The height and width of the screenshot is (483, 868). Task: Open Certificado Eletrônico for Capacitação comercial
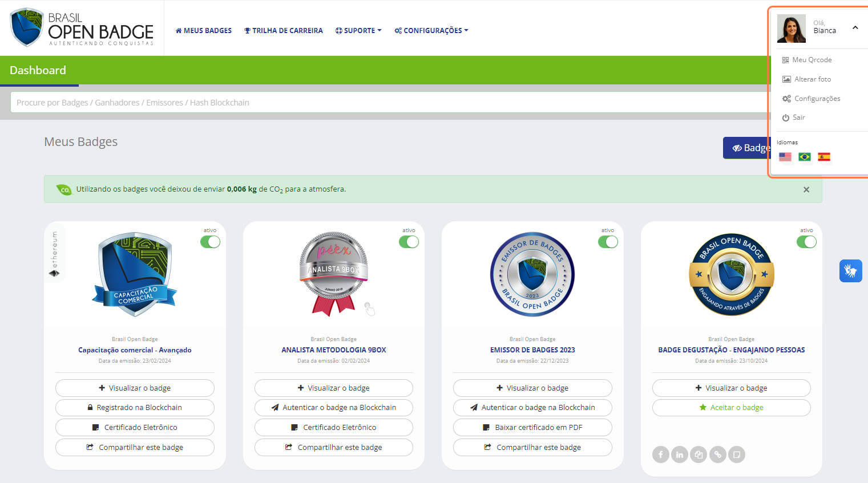[135, 428]
